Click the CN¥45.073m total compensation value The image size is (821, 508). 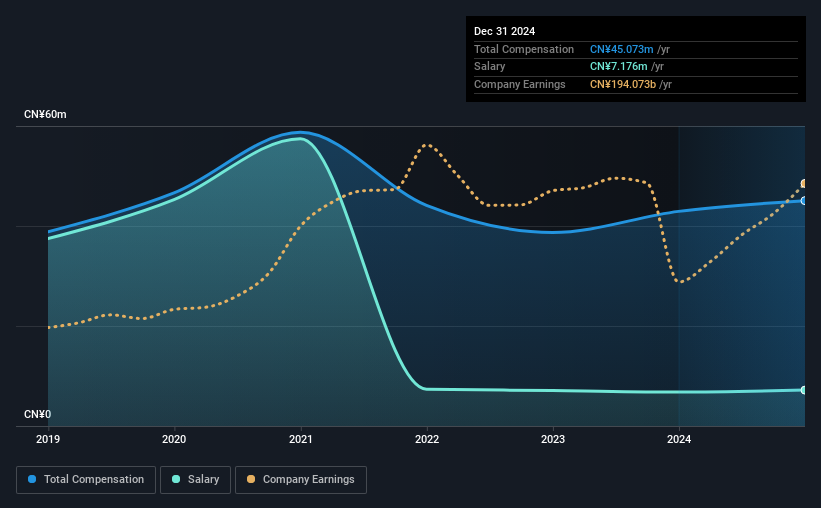[622, 49]
